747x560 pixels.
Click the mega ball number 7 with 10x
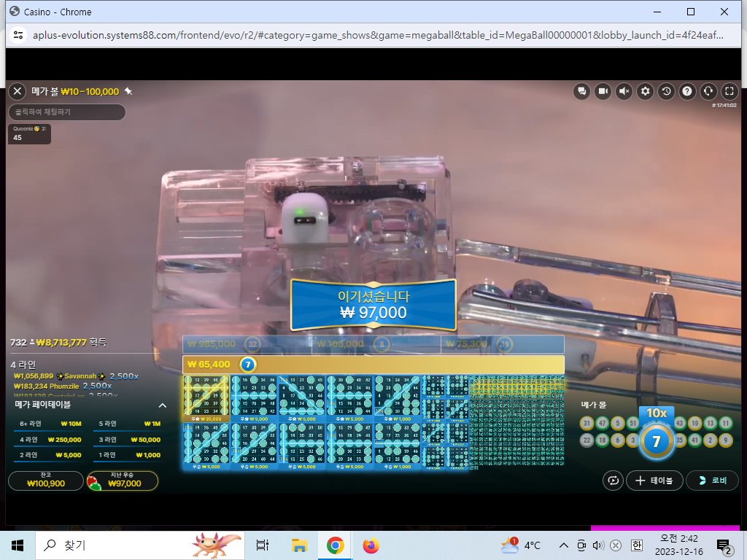656,441
